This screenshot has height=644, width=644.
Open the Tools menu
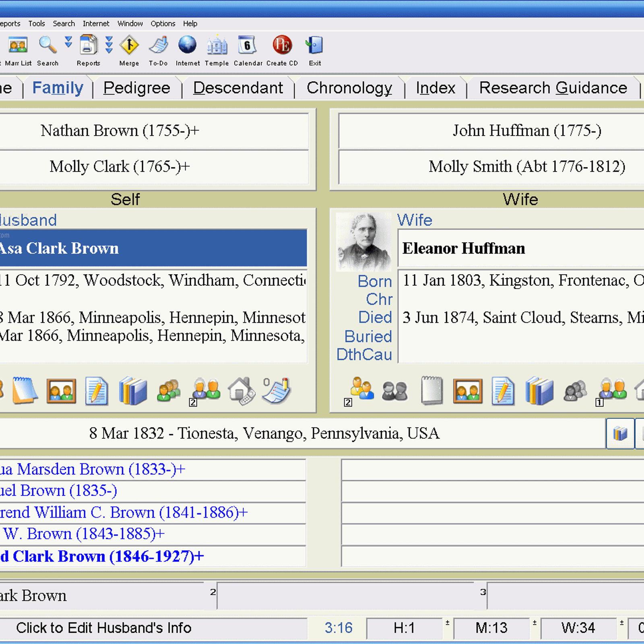point(37,23)
